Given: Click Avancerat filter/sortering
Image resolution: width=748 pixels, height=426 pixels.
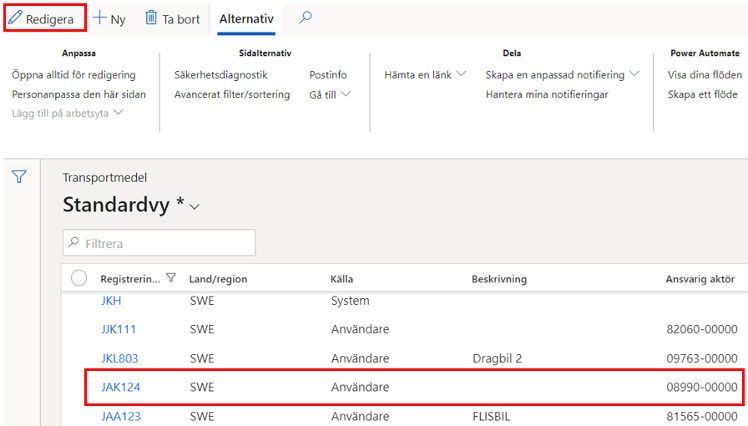Looking at the screenshot, I should point(232,94).
